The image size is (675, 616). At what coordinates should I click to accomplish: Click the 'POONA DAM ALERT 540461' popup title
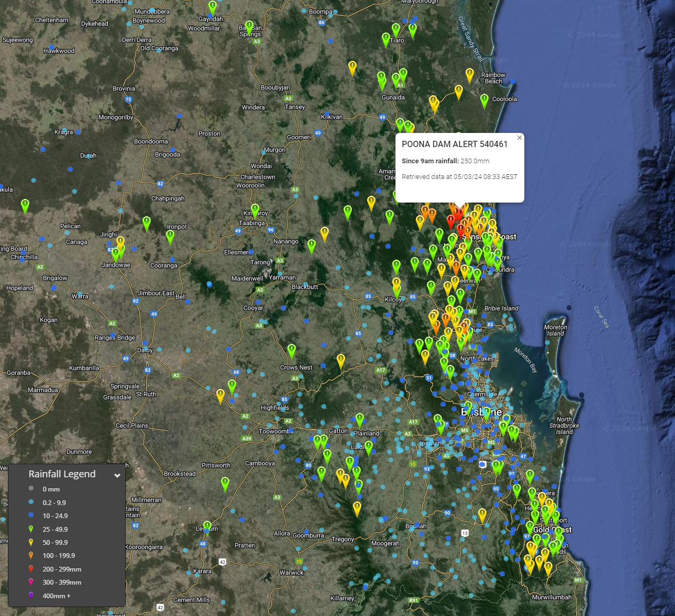click(455, 144)
